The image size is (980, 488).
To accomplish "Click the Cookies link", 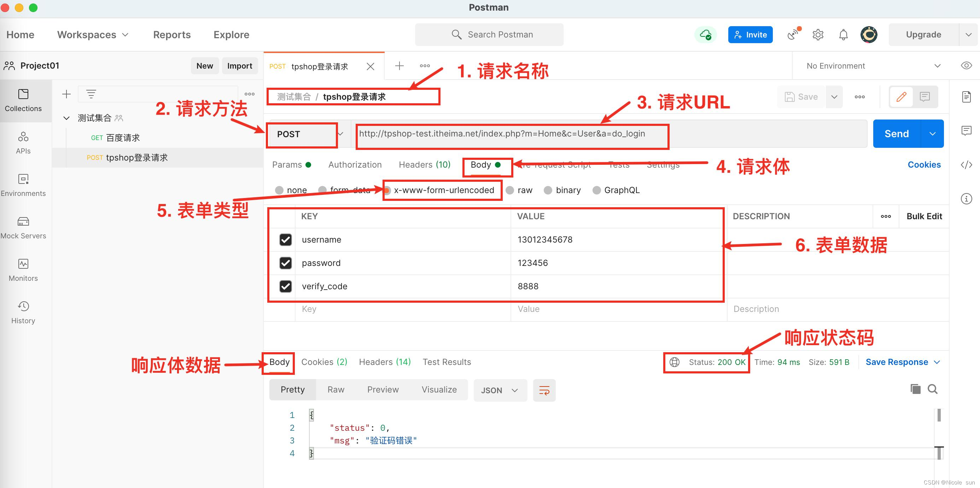I will click(924, 165).
